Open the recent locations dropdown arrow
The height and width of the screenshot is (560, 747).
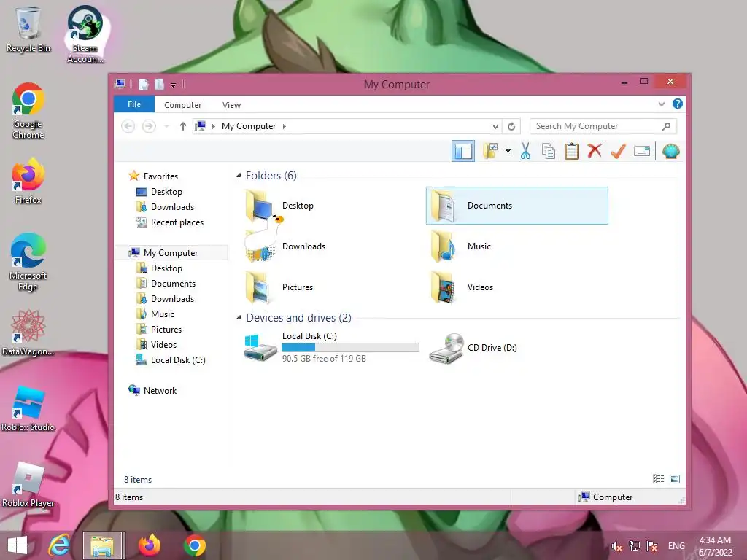[x=166, y=126]
